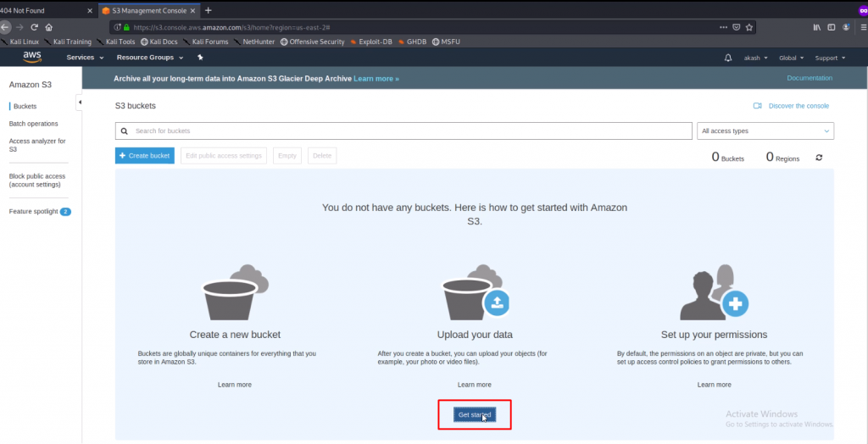Click the Pocket save icon in the address bar
The height and width of the screenshot is (444, 868).
click(x=737, y=27)
